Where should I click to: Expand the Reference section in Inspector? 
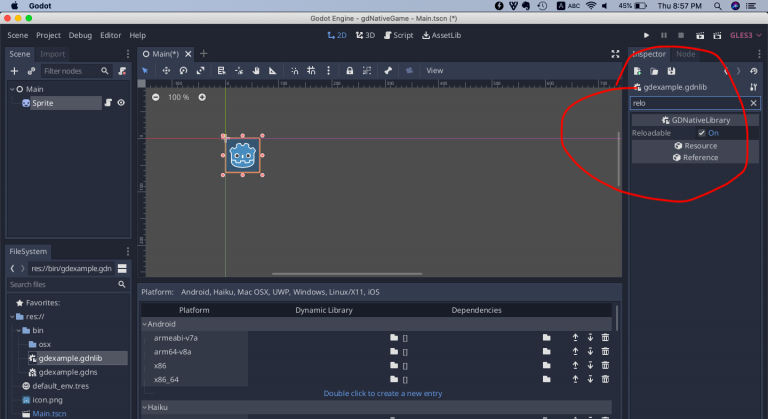click(x=696, y=157)
